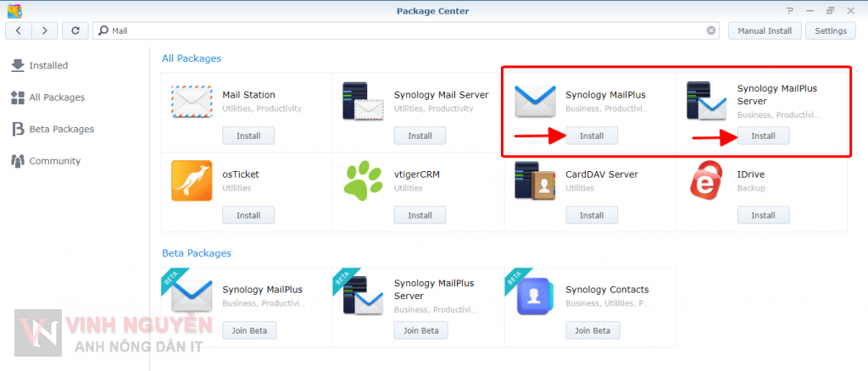Open the Installed section in sidebar
Image resolution: width=868 pixels, height=371 pixels.
48,65
